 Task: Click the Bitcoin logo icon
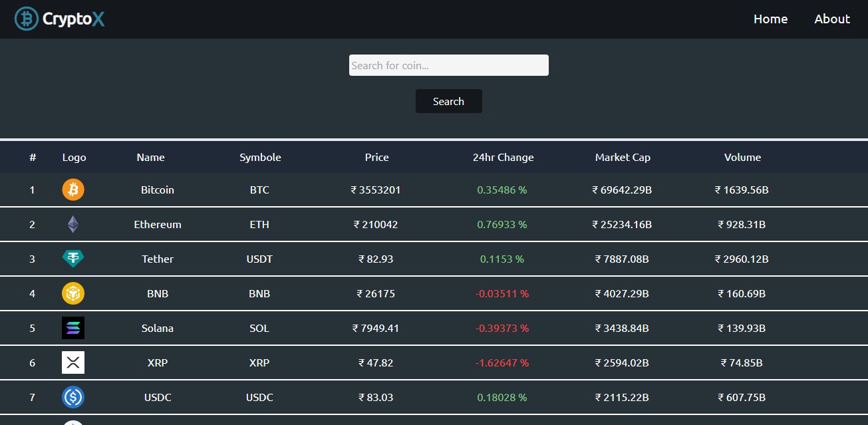pyautogui.click(x=72, y=190)
